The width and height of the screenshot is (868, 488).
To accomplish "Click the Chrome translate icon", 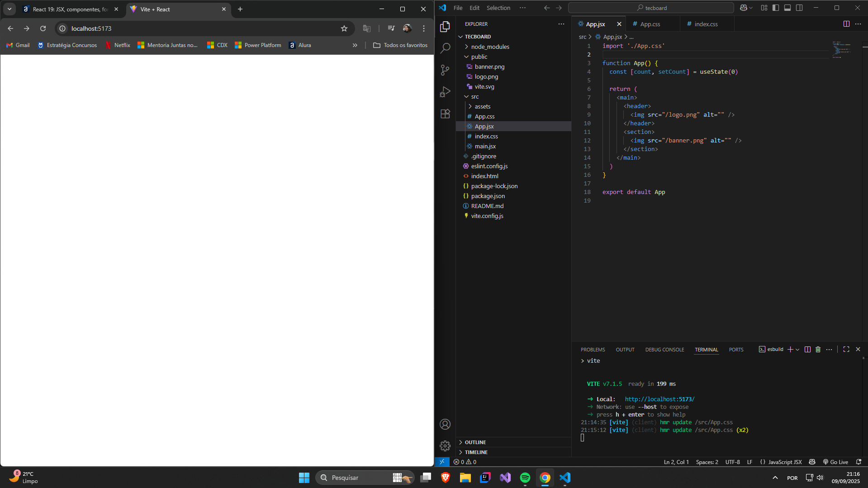I will 367,28.
